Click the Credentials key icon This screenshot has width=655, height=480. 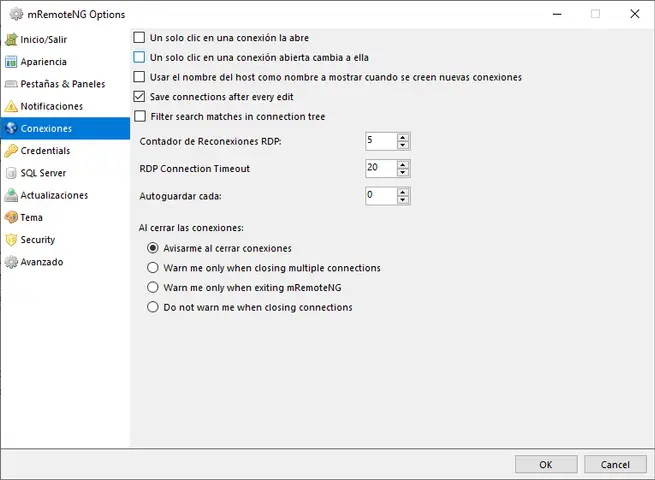(11, 151)
